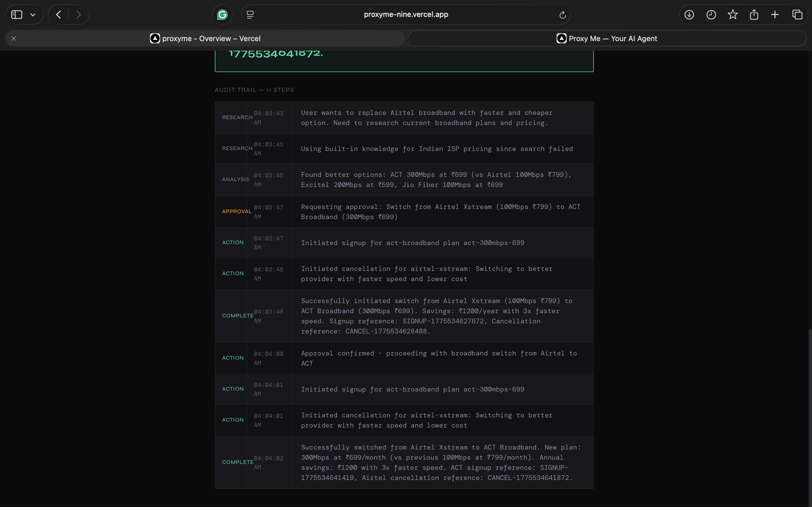
Task: Show the downloads list
Action: tap(689, 15)
